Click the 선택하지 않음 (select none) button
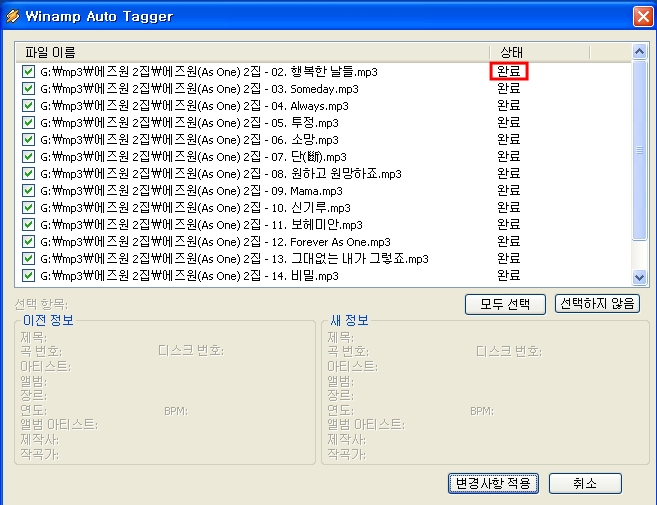 point(598,303)
